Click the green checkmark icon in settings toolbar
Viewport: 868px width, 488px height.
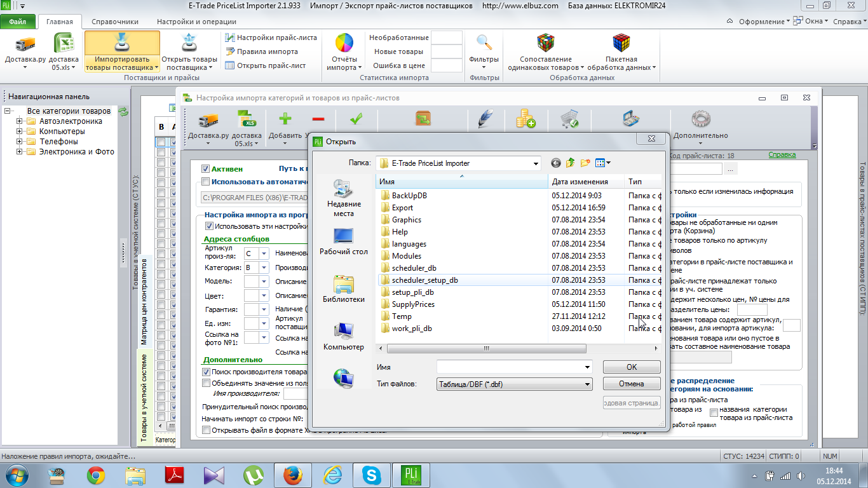coord(356,119)
